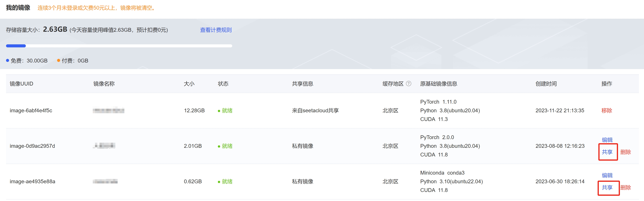Click creation time 2023-06-30 18:26:14
Image resolution: width=644 pixels, height=201 pixels.
pos(560,182)
